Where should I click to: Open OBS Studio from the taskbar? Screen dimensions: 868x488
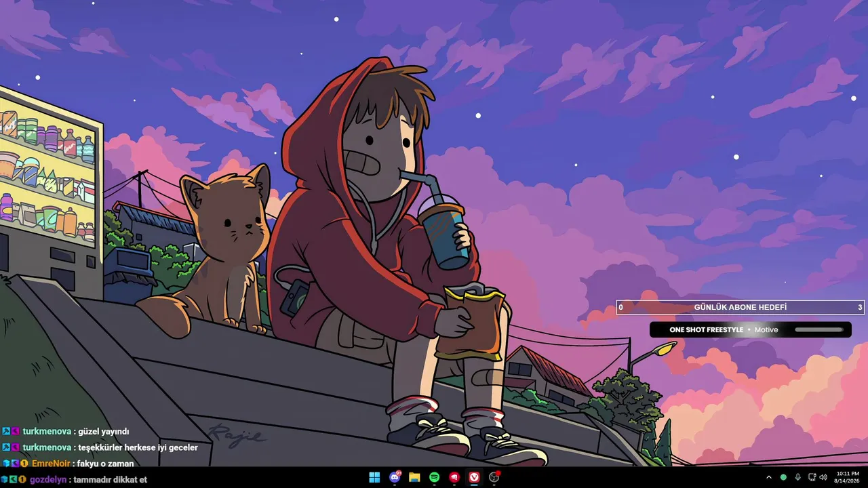(x=494, y=477)
